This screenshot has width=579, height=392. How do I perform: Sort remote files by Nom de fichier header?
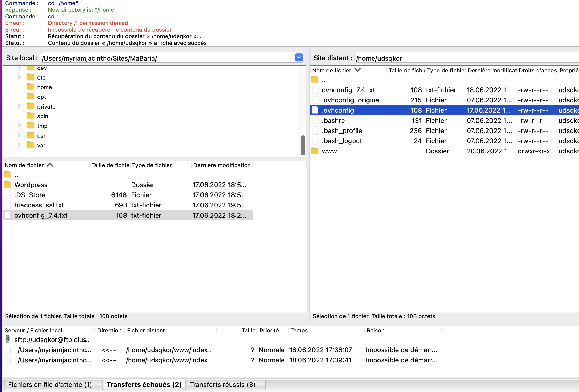[332, 70]
